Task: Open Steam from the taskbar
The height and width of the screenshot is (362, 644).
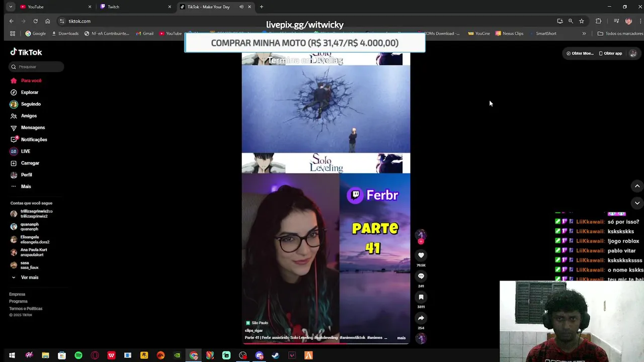Action: pos(275,355)
